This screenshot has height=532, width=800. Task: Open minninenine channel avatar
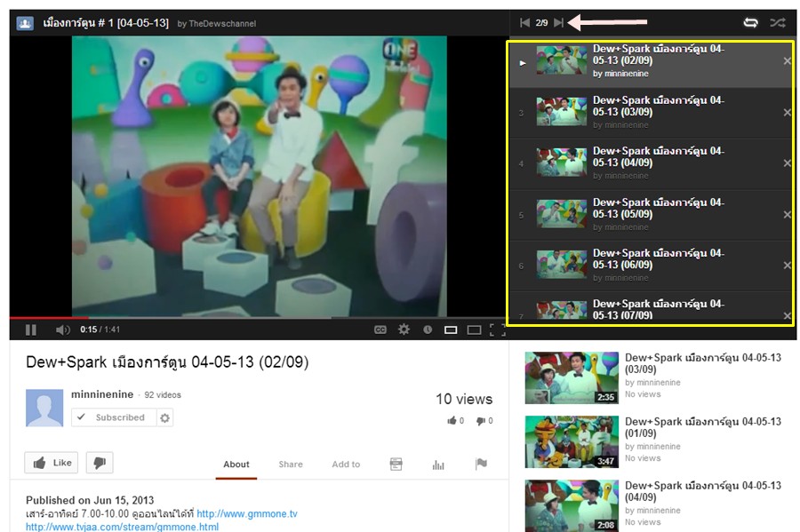[x=44, y=408]
